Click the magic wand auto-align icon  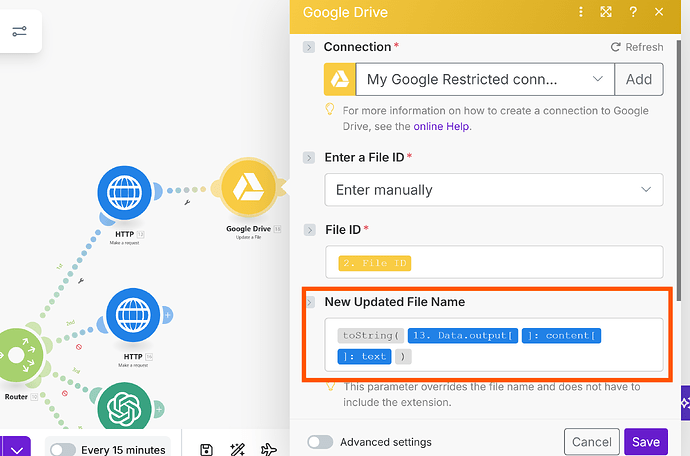238,449
